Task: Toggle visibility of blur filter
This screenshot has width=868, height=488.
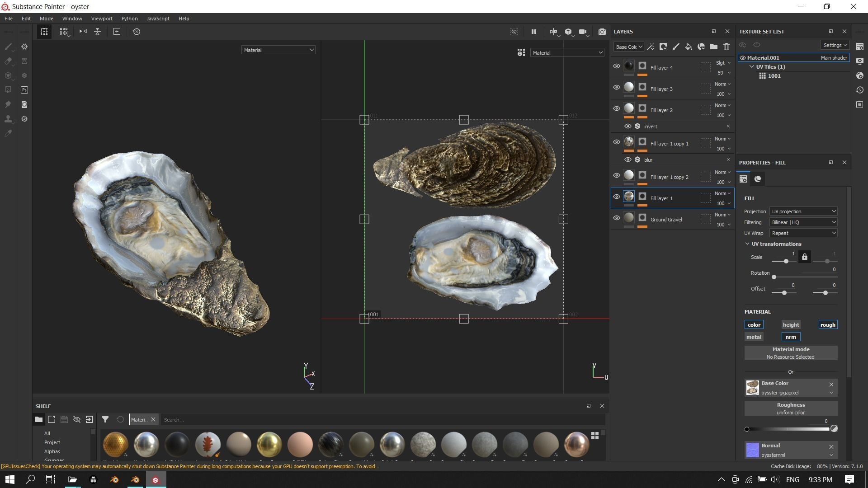Action: pos(628,160)
